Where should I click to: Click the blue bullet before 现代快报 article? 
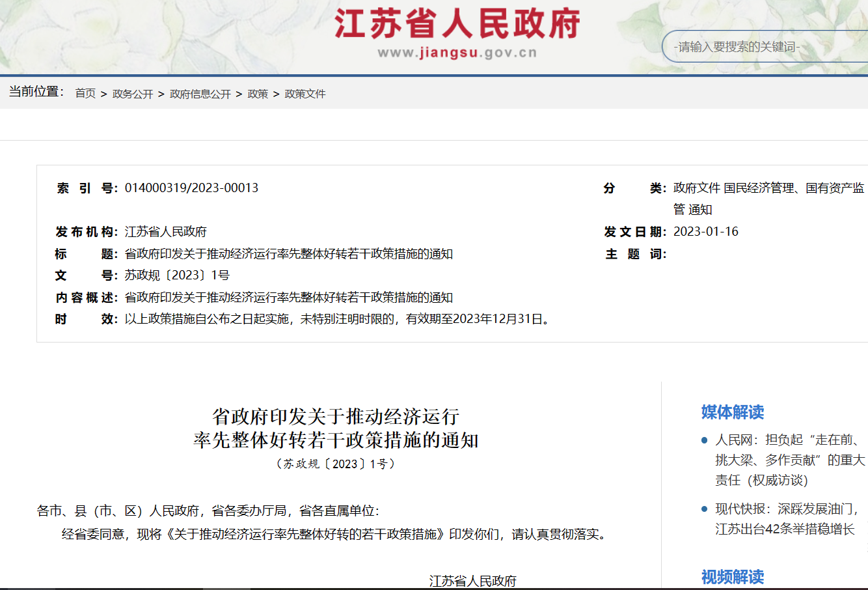click(704, 509)
